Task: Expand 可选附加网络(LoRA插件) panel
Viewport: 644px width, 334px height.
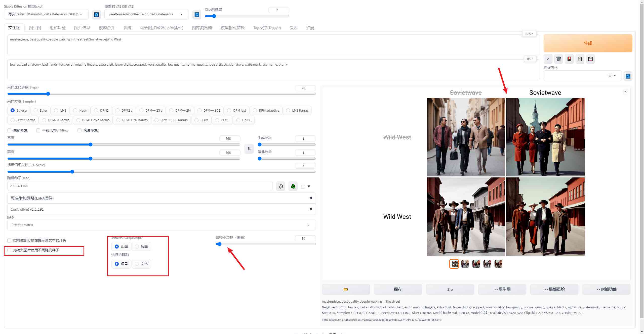Action: point(310,198)
